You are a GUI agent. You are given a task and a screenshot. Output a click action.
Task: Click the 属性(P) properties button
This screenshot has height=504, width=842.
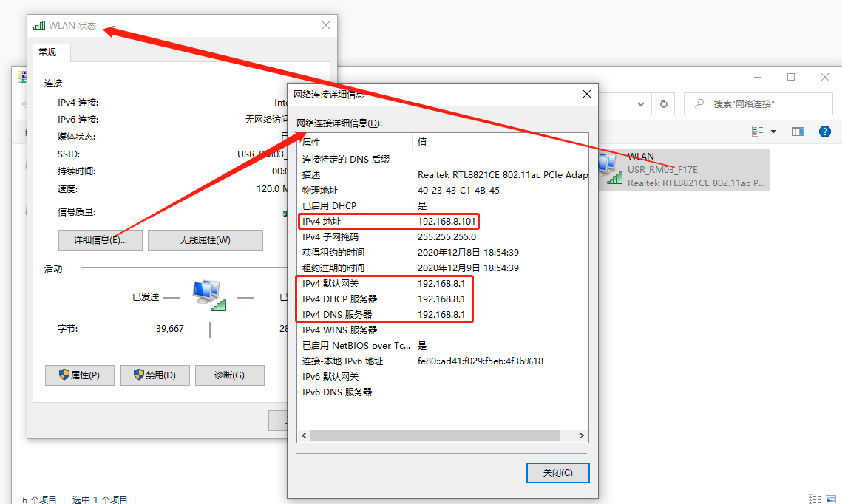81,375
